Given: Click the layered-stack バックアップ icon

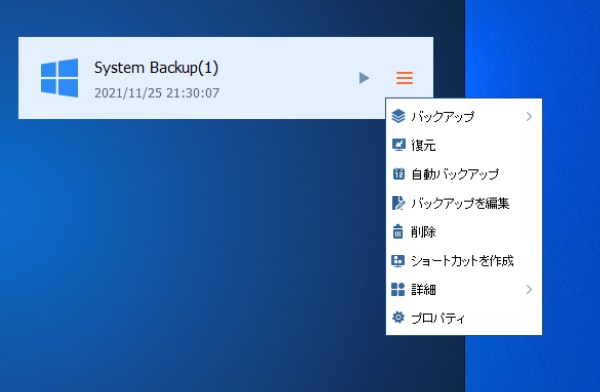Looking at the screenshot, I should (x=398, y=116).
